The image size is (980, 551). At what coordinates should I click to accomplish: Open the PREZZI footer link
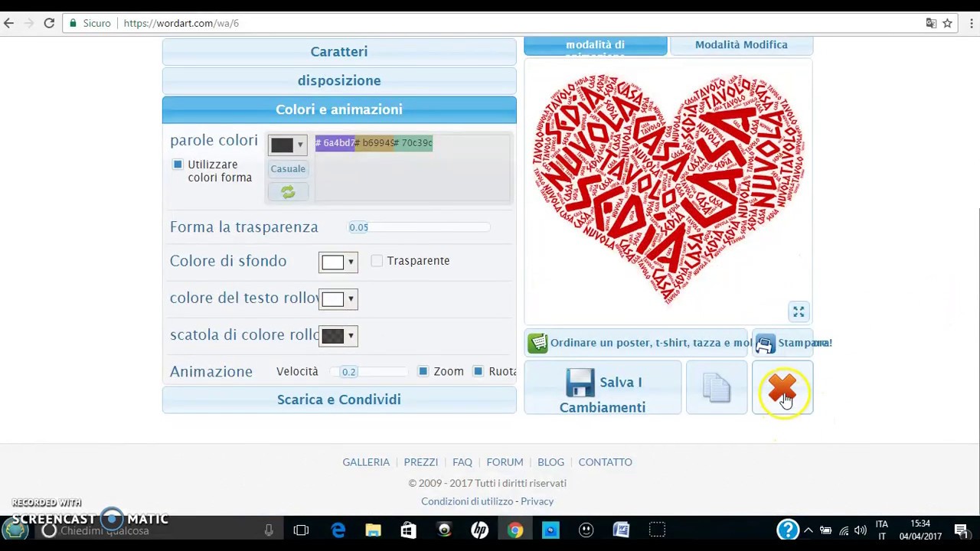[421, 462]
